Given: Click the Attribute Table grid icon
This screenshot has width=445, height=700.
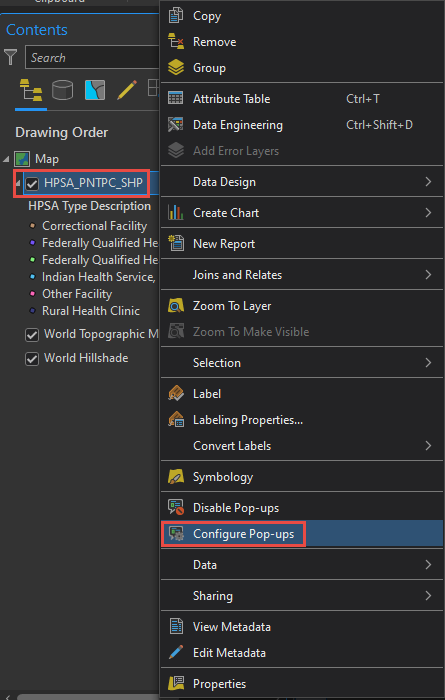Looking at the screenshot, I should coord(175,98).
